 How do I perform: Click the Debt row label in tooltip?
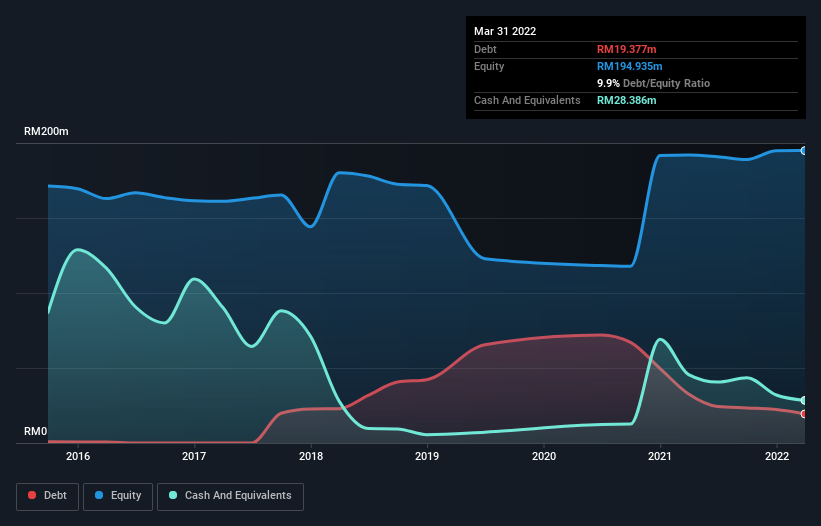tap(485, 49)
